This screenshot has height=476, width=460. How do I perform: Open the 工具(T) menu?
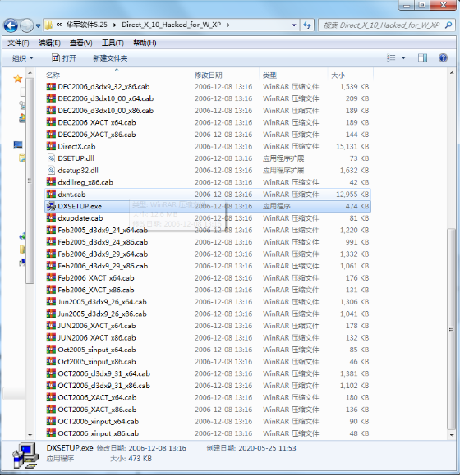tap(113, 43)
